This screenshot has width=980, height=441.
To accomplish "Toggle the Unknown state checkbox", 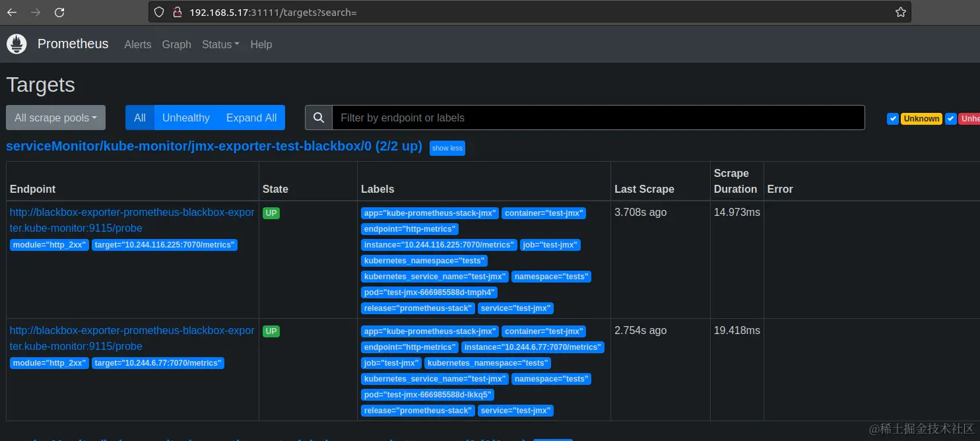I will click(x=893, y=119).
